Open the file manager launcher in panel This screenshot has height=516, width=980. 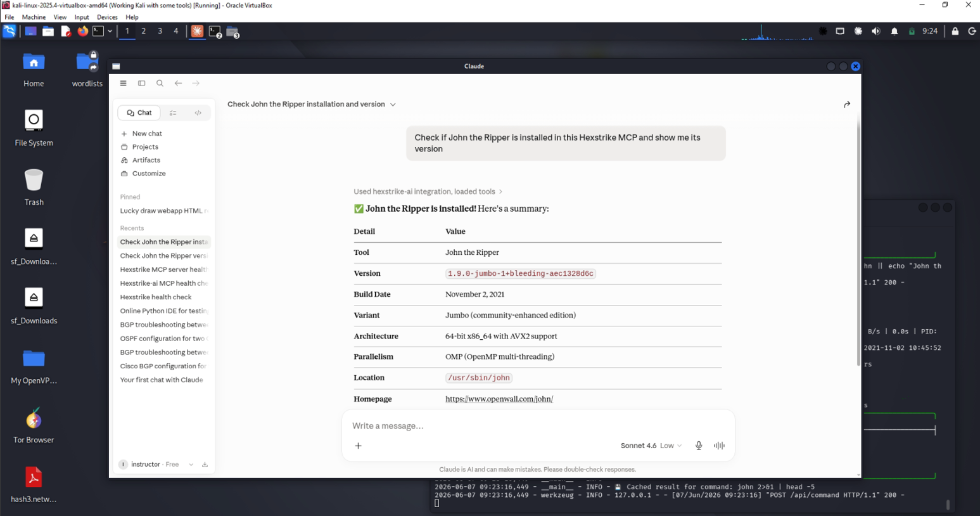[x=48, y=31]
